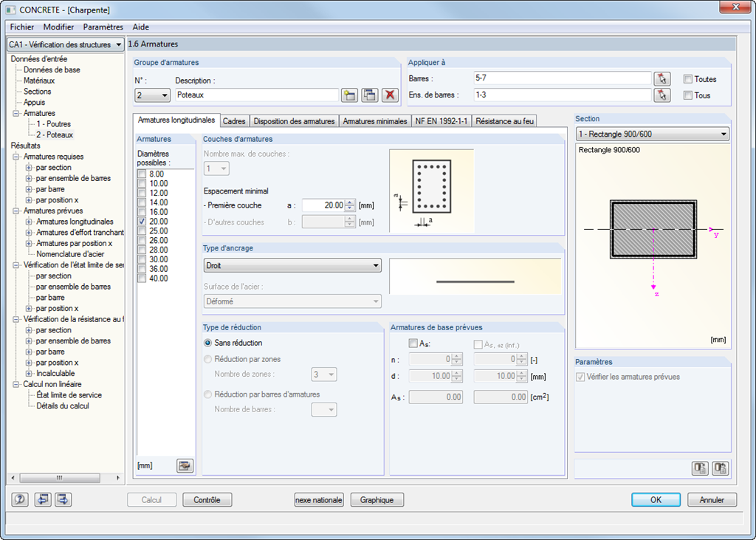Click the Première couche value field 20.00
Screen dimensions: 756x540
click(324, 205)
